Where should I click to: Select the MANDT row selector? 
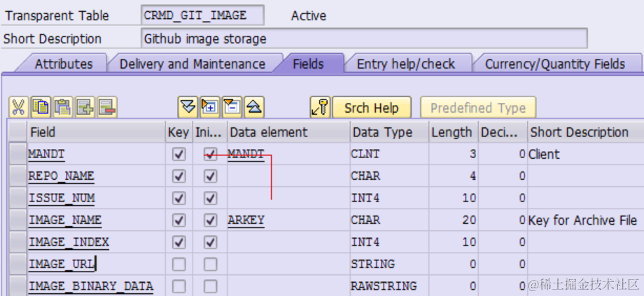tap(17, 155)
